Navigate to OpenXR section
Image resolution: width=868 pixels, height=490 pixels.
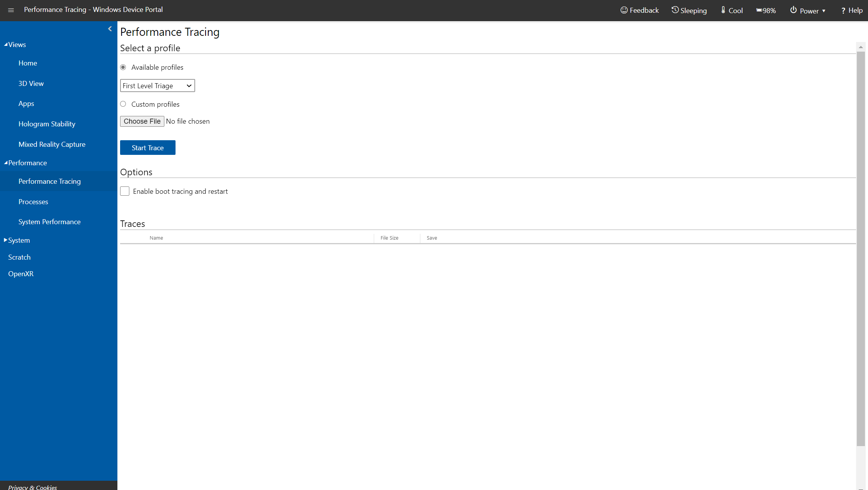coord(21,274)
